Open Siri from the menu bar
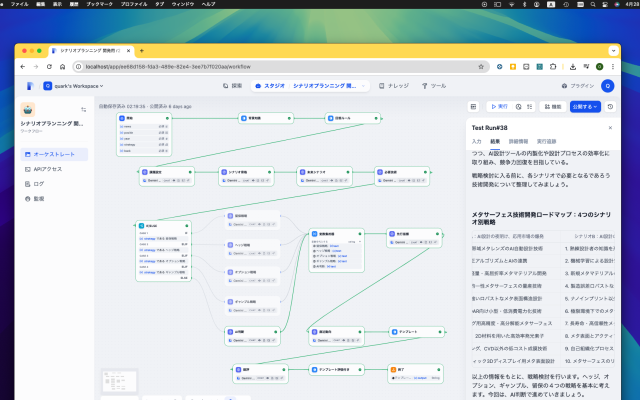 tap(617, 4)
